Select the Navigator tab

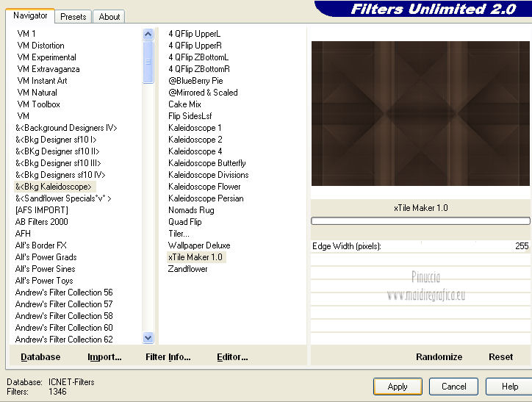(x=30, y=15)
